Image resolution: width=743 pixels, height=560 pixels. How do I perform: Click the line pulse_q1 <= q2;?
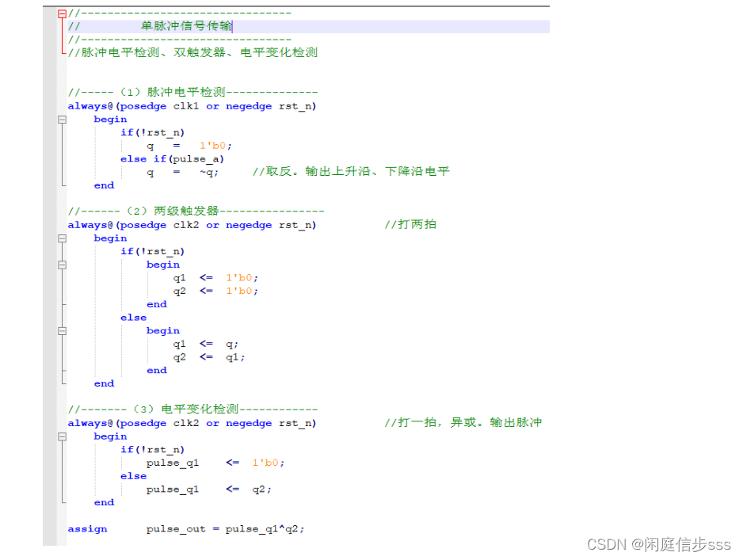(x=209, y=489)
